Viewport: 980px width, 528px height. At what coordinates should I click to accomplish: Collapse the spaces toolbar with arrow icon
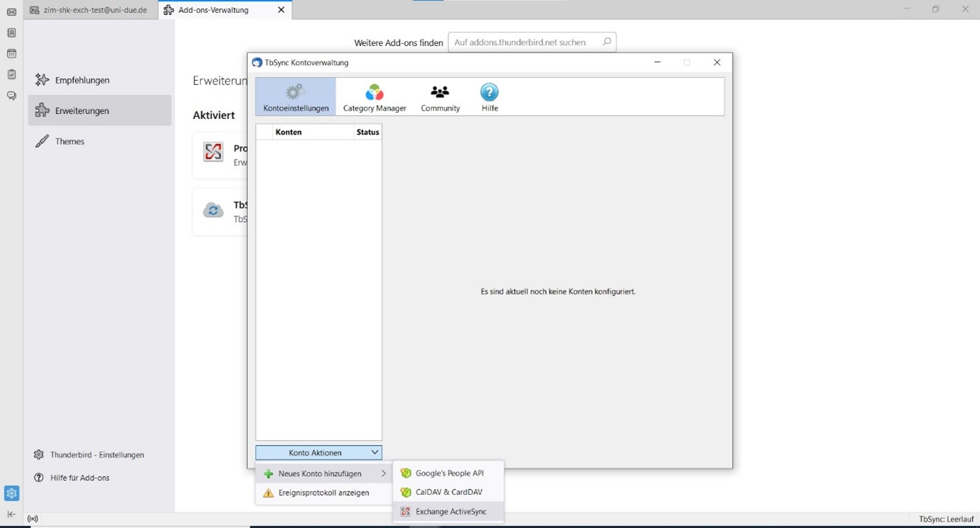[x=11, y=515]
